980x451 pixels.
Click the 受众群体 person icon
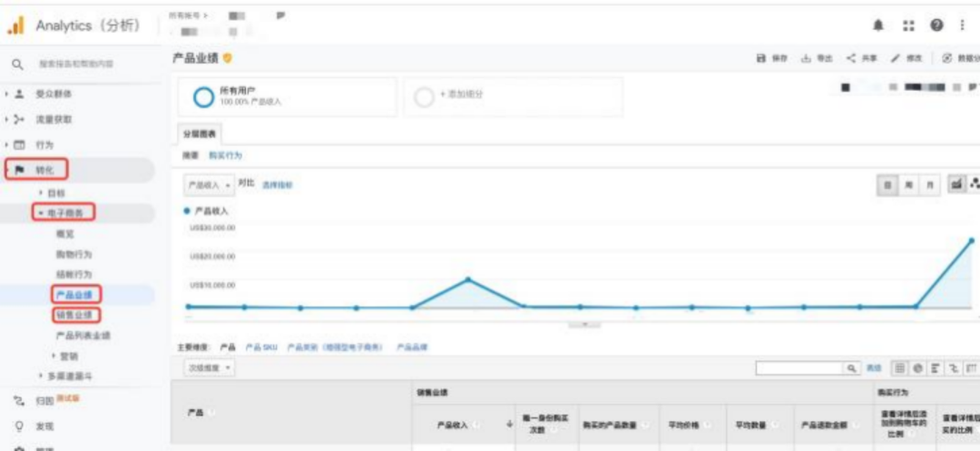click(20, 94)
